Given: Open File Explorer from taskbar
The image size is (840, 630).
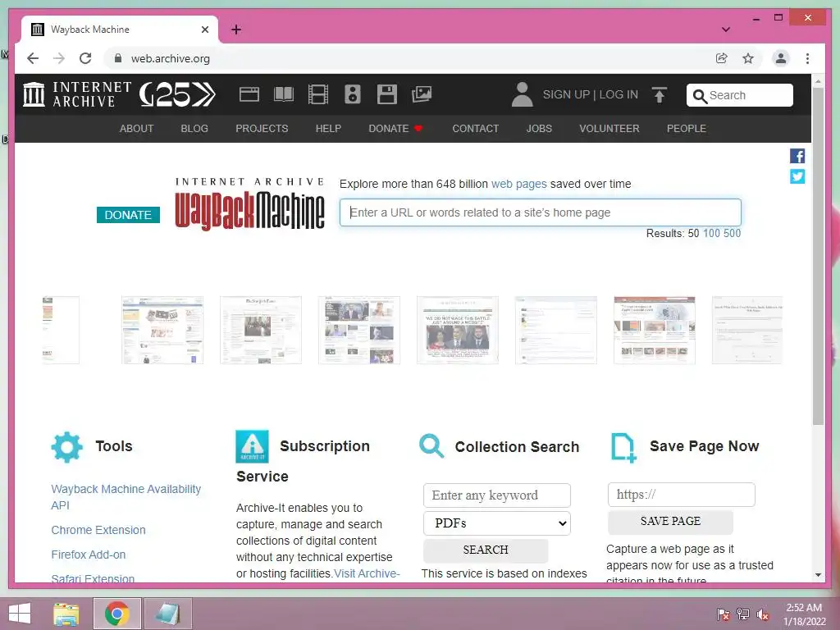Looking at the screenshot, I should 66,614.
